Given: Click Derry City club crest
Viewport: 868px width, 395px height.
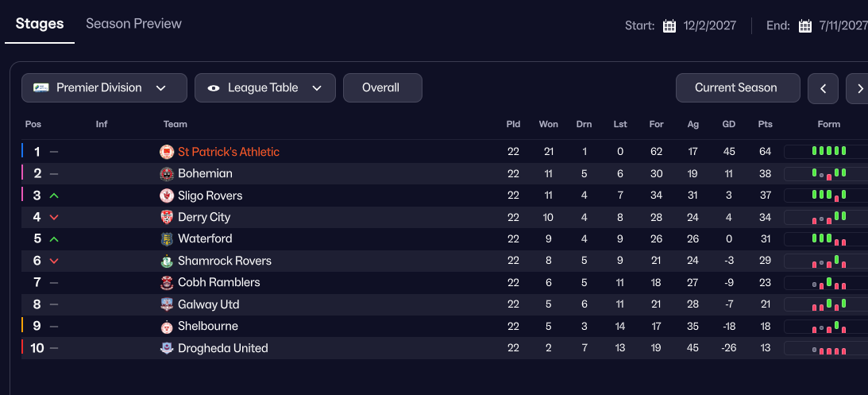Looking at the screenshot, I should point(167,217).
